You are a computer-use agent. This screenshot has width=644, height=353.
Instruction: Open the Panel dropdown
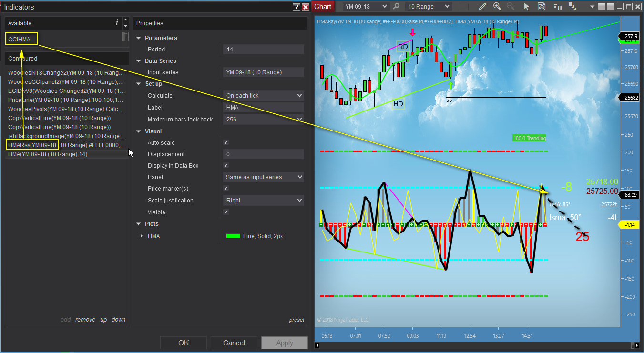tap(264, 177)
